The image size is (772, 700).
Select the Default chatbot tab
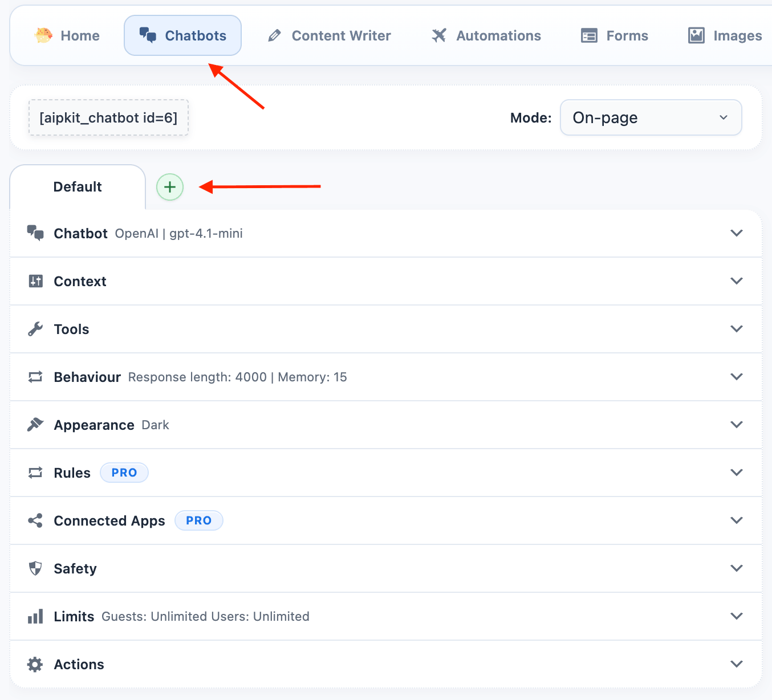click(78, 187)
